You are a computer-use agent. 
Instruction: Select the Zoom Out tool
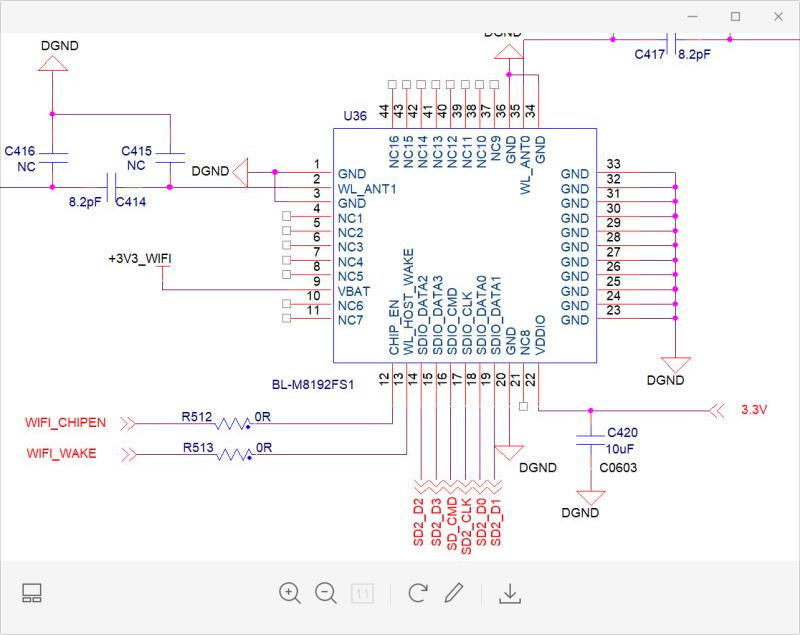(324, 594)
